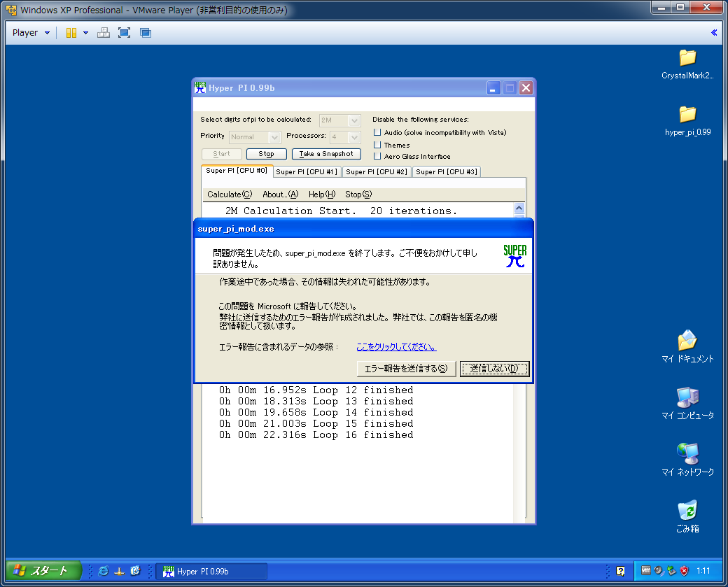Click the speaker volume tray icon
This screenshot has width=728, height=587.
(659, 571)
